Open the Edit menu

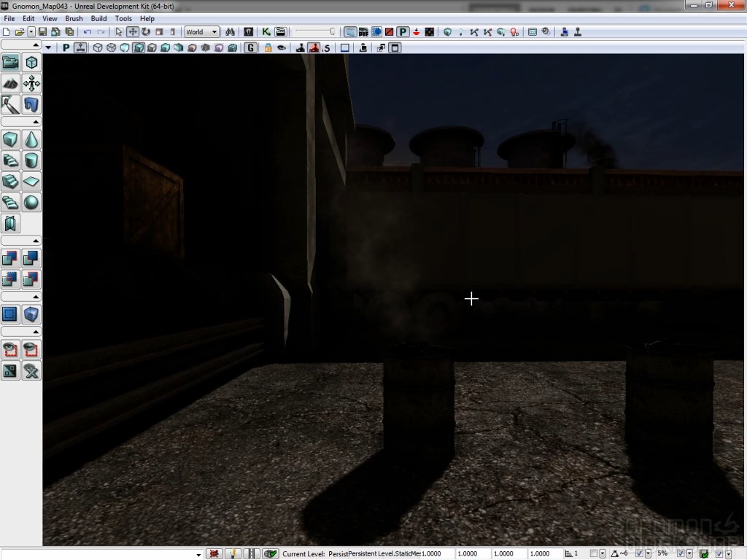click(x=28, y=18)
